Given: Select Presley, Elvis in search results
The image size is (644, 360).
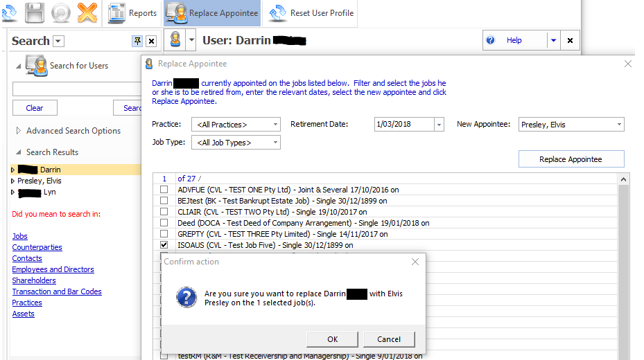Looking at the screenshot, I should [40, 181].
